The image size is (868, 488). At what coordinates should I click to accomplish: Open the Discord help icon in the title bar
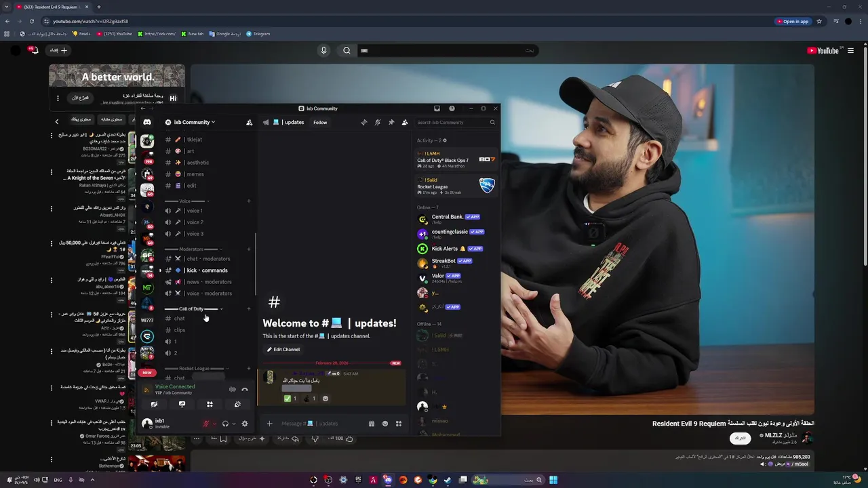tap(452, 108)
